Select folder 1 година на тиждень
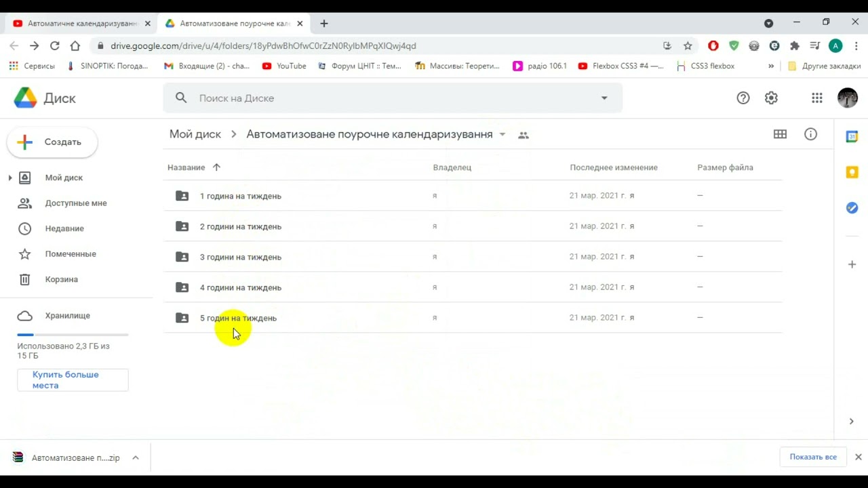 [473, 196]
